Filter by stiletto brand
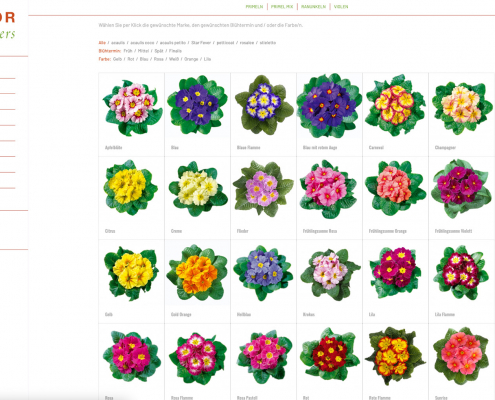The width and height of the screenshot is (495, 400). pos(268,43)
